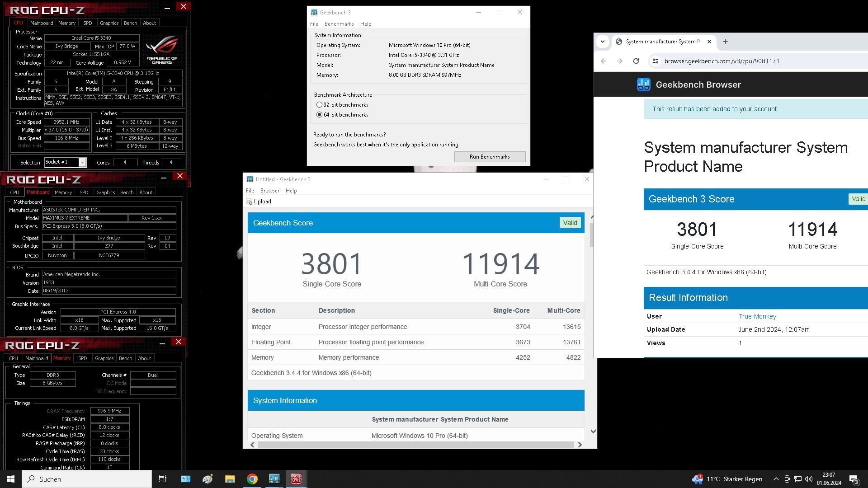Select the Core Speed value 3952.1 MHz
Screen dimensions: 868x488
point(66,122)
